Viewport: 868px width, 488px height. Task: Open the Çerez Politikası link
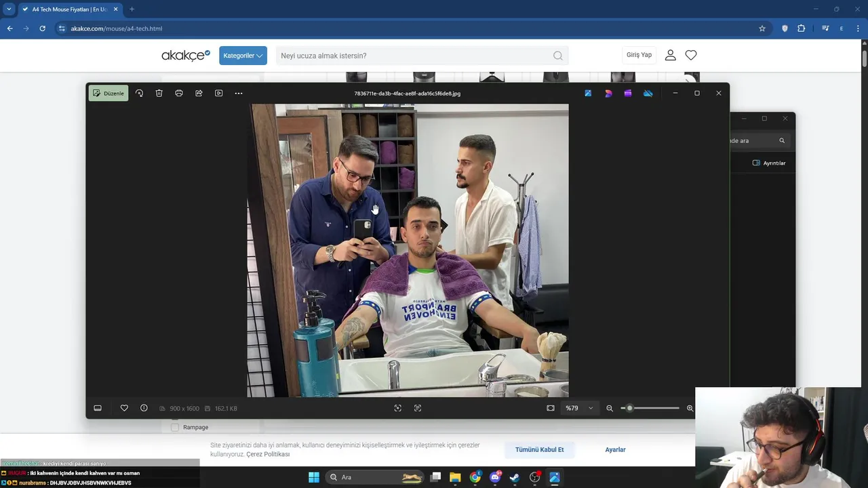[x=268, y=454]
